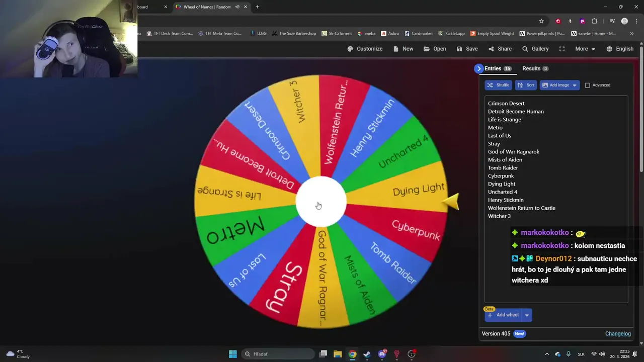Enter fullscreen mode icon

(x=562, y=49)
